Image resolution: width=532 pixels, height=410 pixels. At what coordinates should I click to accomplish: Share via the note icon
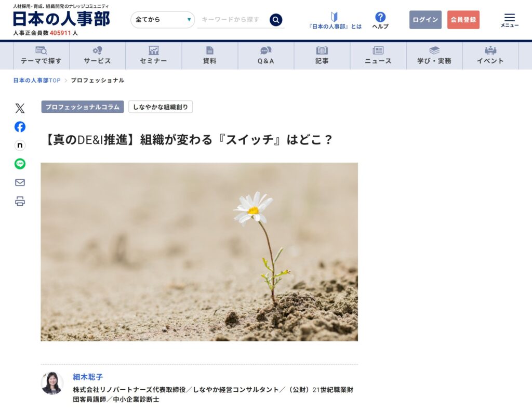20,146
